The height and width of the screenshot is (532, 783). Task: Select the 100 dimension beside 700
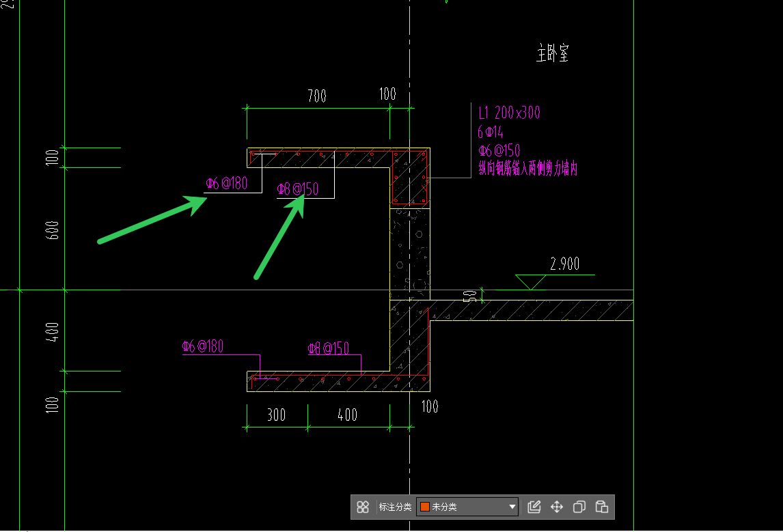(387, 94)
